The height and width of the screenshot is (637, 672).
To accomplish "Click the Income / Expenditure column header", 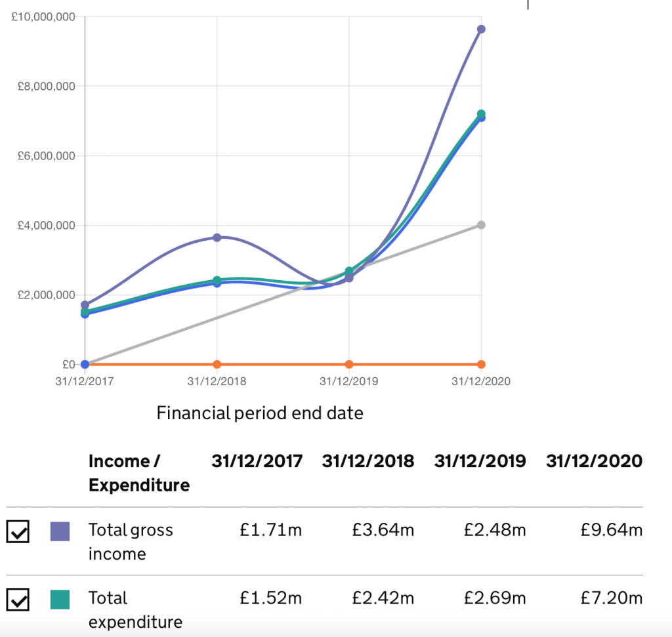I will click(138, 473).
